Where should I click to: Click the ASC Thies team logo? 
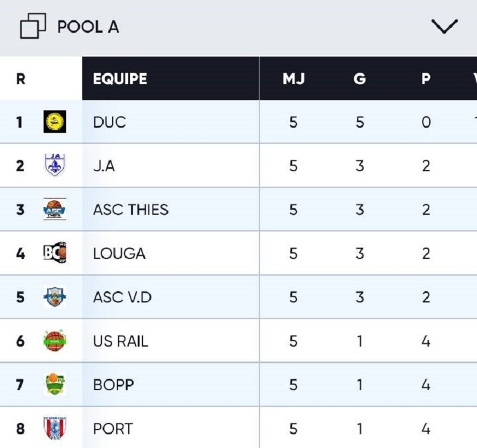click(x=55, y=209)
